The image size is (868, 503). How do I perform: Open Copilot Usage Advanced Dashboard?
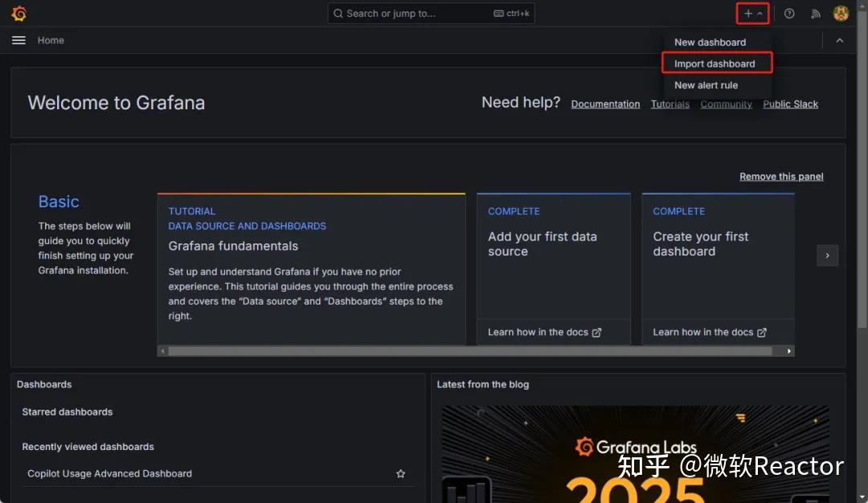click(109, 474)
